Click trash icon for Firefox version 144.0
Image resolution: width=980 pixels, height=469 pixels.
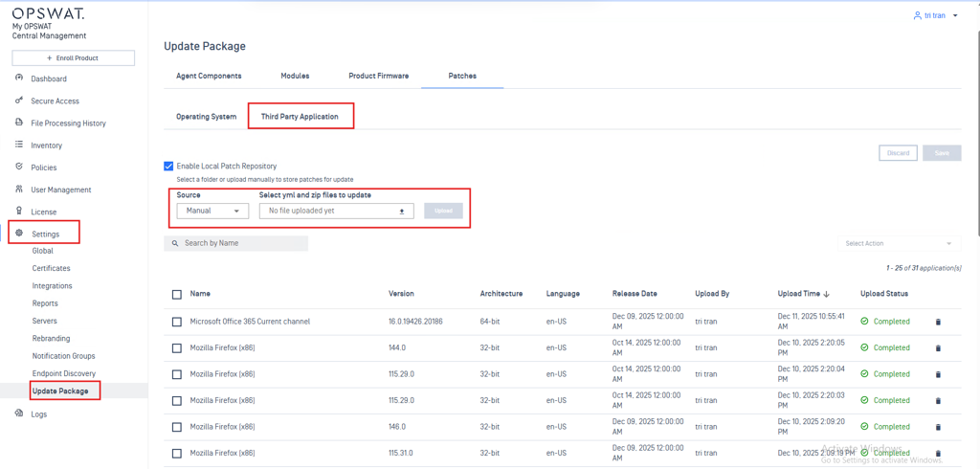(938, 348)
